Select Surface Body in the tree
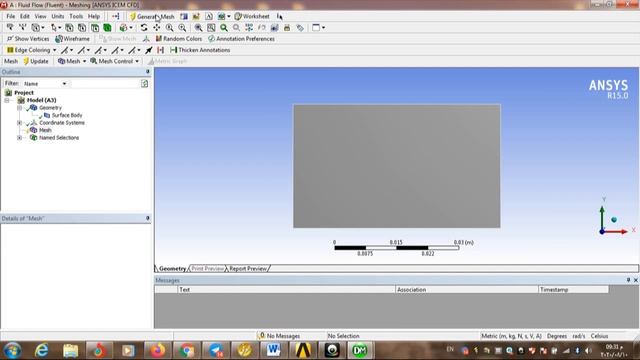This screenshot has width=640, height=360. click(x=67, y=116)
